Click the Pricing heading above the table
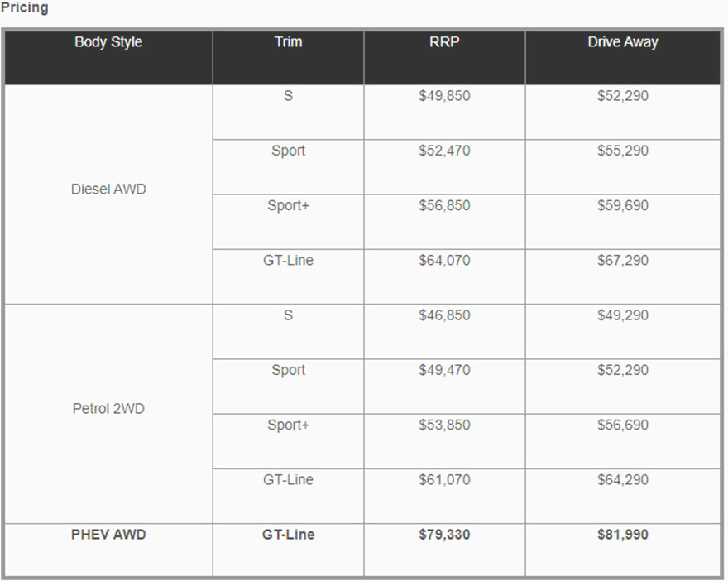 (x=24, y=8)
